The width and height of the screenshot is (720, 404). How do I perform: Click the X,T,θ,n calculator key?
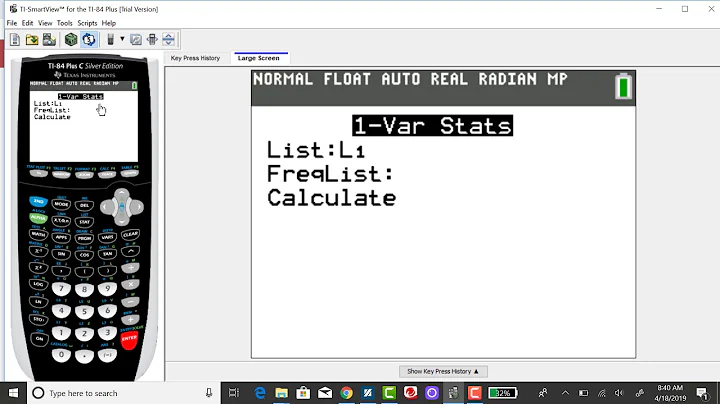coord(62,221)
